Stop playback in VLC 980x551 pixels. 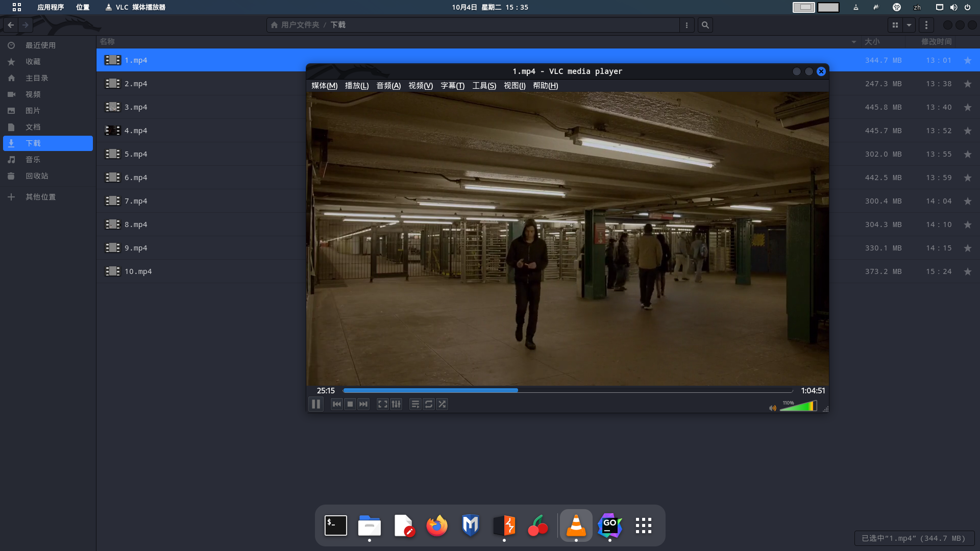350,404
